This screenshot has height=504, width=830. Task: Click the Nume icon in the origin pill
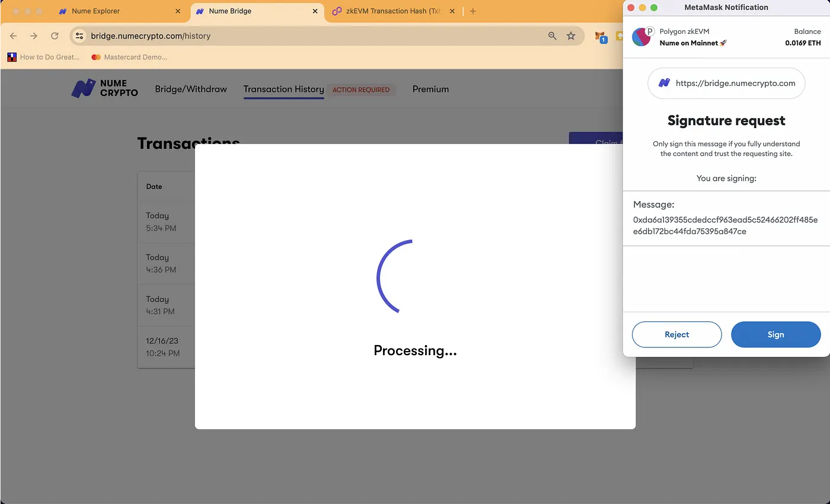click(664, 83)
